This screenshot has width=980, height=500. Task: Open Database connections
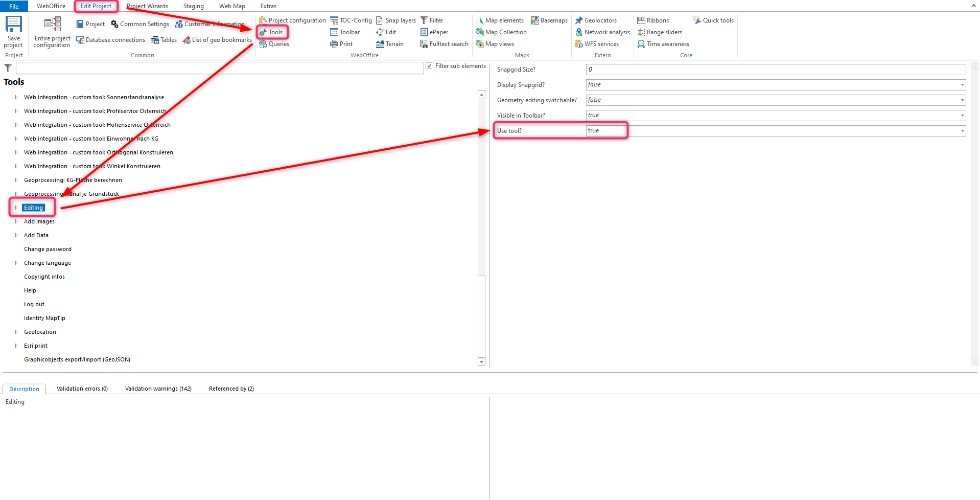point(110,39)
